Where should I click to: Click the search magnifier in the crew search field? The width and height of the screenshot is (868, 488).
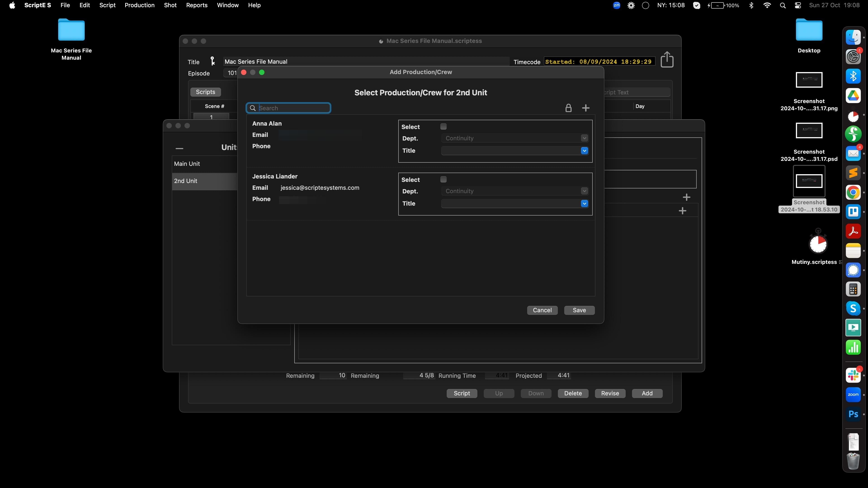coord(253,108)
